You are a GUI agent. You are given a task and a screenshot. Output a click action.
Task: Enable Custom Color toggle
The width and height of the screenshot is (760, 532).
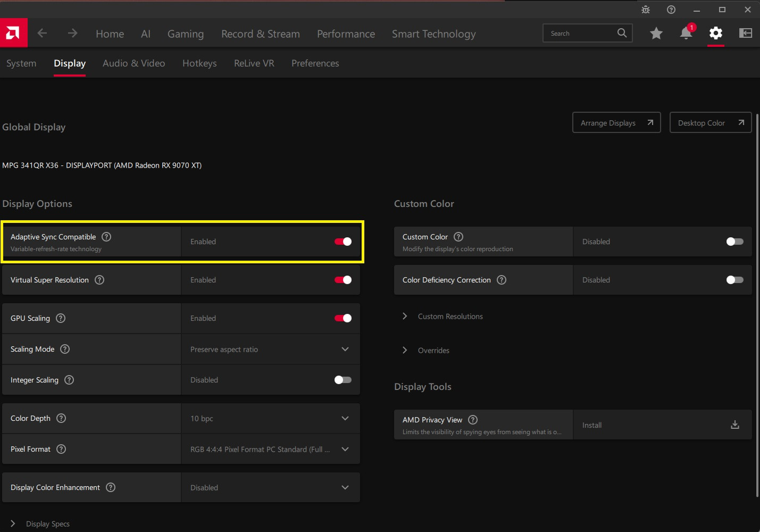click(x=735, y=242)
